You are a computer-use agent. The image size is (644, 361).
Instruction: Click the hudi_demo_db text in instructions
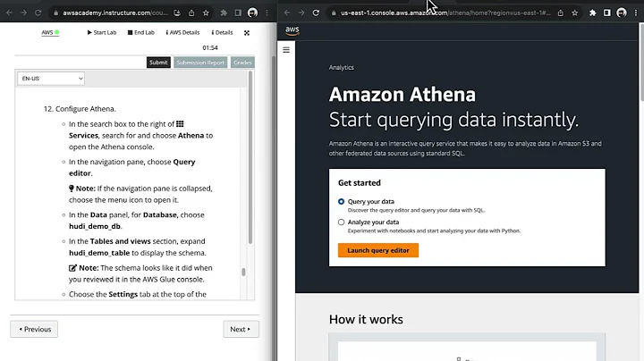pos(95,226)
